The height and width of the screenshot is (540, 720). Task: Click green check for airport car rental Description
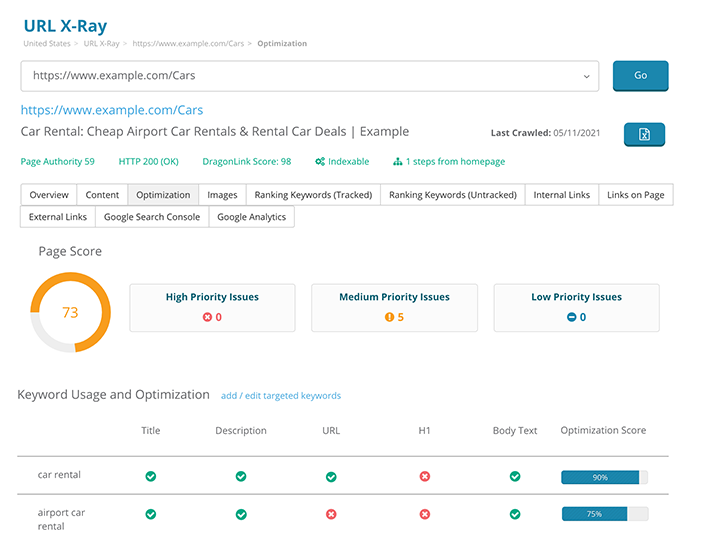(241, 514)
